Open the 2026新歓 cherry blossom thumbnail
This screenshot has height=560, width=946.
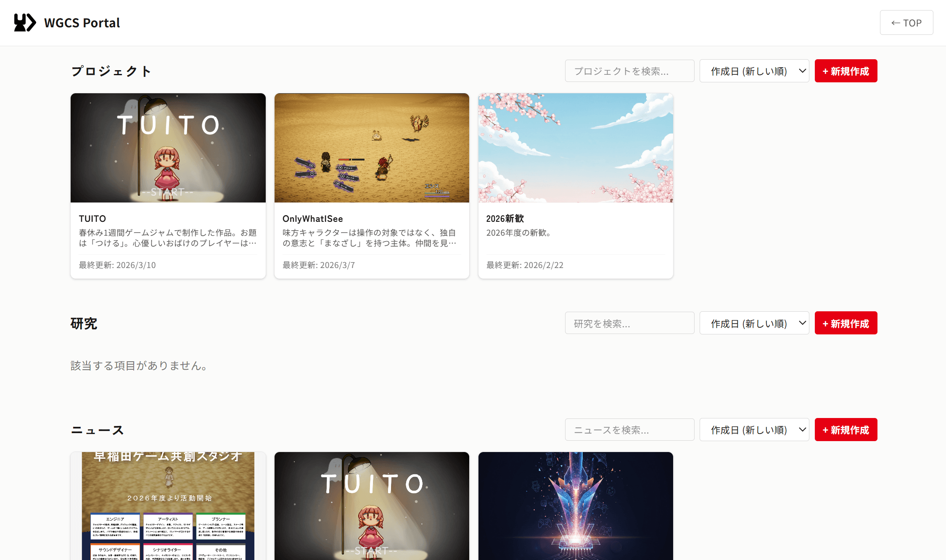pyautogui.click(x=575, y=148)
